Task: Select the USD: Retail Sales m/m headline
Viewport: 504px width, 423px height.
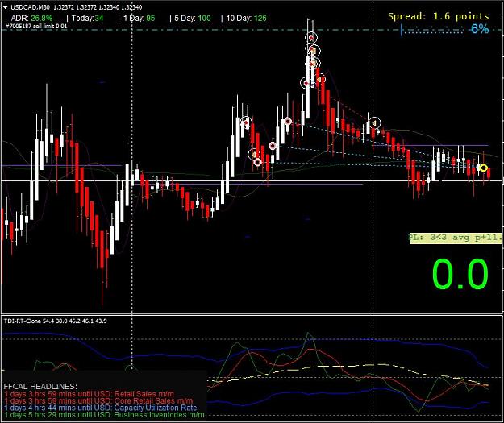Action: (x=89, y=394)
